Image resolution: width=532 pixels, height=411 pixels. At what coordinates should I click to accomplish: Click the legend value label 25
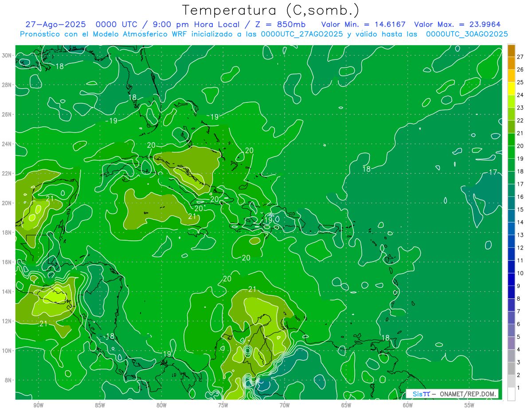tap(520, 82)
